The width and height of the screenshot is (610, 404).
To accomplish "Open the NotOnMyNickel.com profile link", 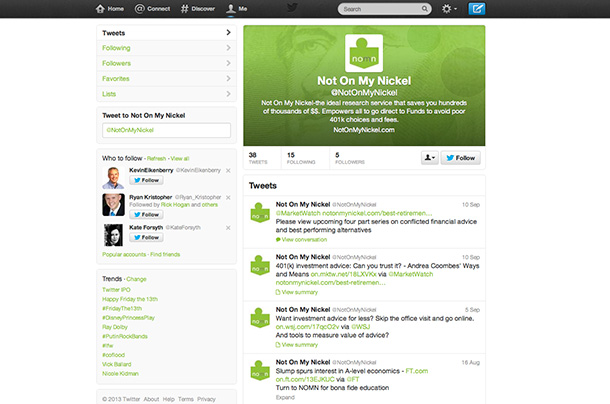I will pos(364,130).
